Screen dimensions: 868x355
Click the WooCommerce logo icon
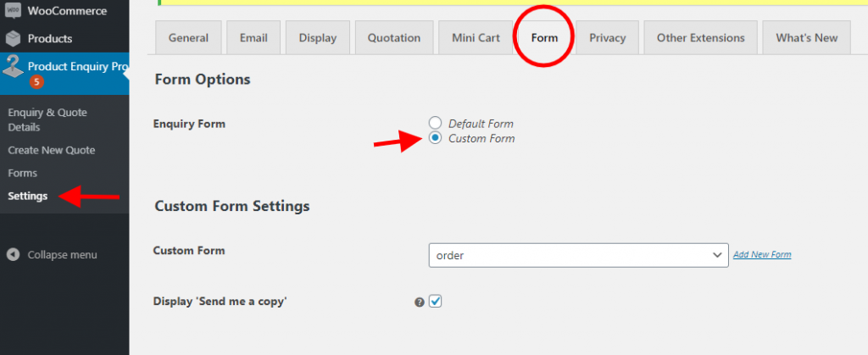[13, 10]
